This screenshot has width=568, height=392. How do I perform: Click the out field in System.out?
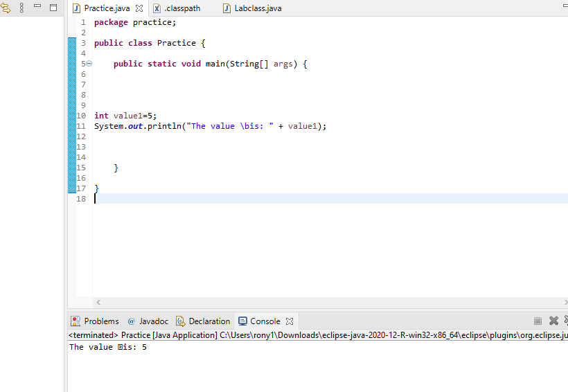click(135, 126)
